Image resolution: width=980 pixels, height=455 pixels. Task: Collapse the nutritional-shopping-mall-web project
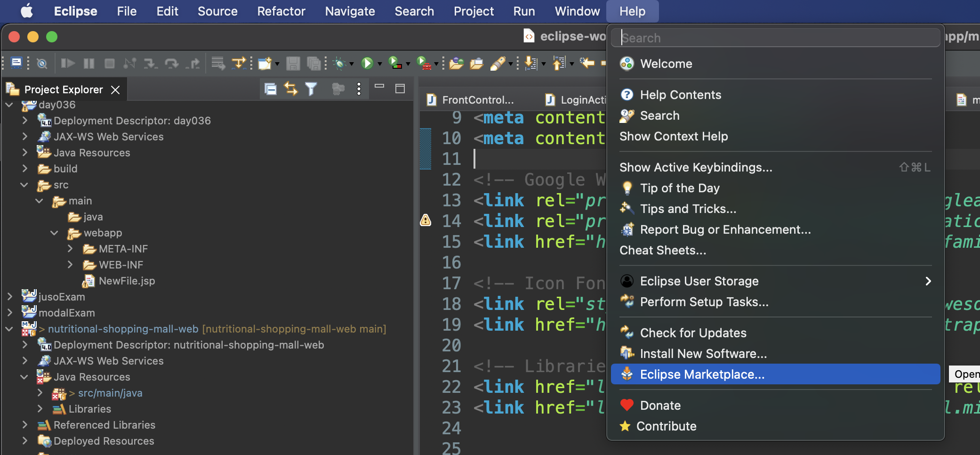9,329
